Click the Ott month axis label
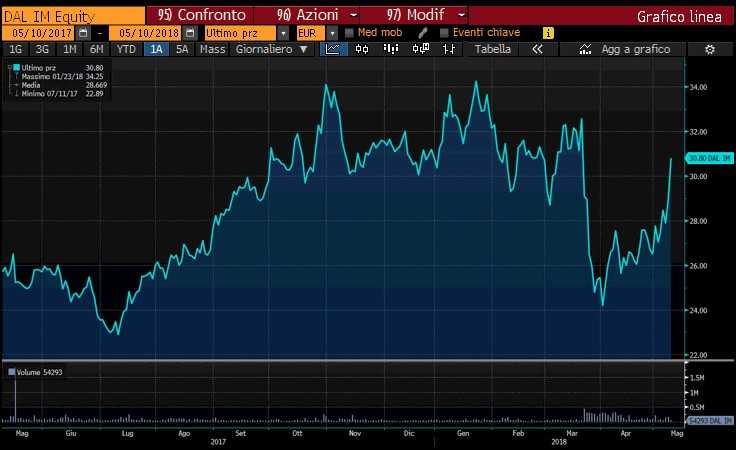The image size is (736, 450). coord(297,433)
